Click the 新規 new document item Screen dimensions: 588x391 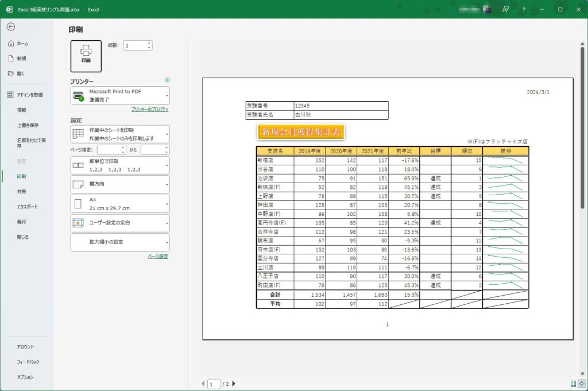point(21,59)
